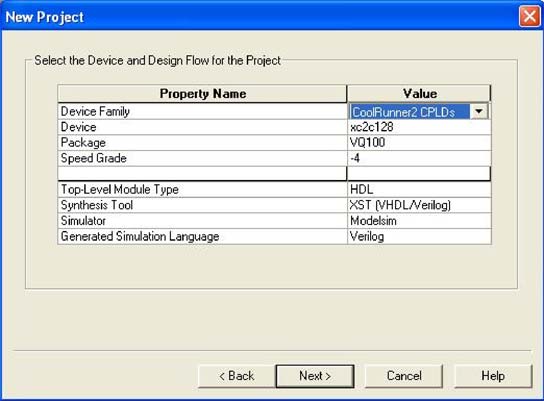This screenshot has height=401, width=544.
Task: Choose the VQ100 Package value cell
Action: pyautogui.click(x=419, y=143)
